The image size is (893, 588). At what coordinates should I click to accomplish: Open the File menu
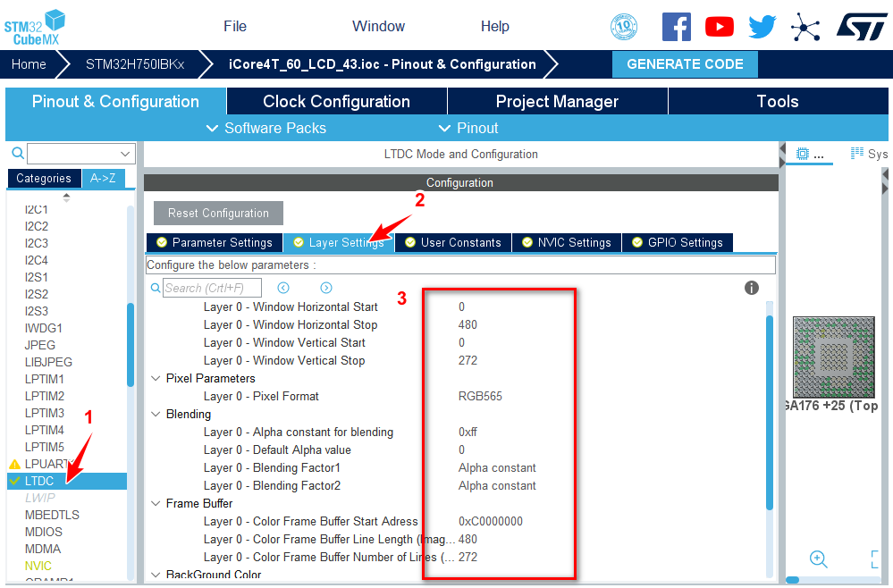[x=235, y=27]
